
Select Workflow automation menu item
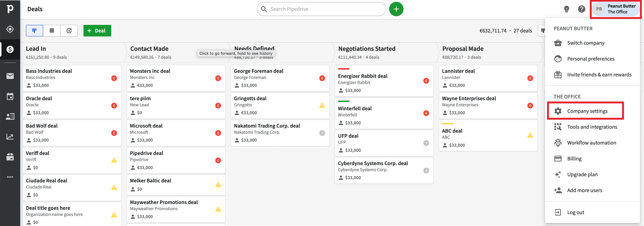coord(591,143)
